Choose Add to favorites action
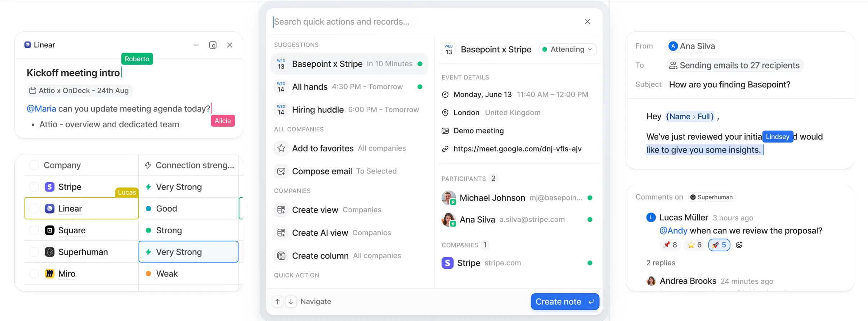The width and height of the screenshot is (868, 321). [349, 148]
